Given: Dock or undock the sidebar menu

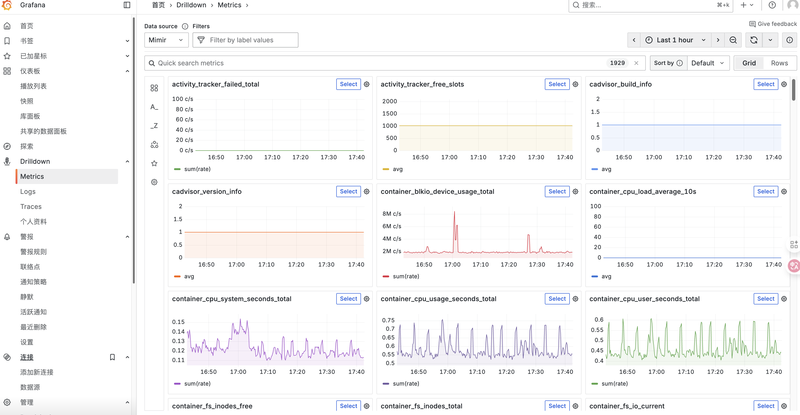Looking at the screenshot, I should tap(127, 5).
